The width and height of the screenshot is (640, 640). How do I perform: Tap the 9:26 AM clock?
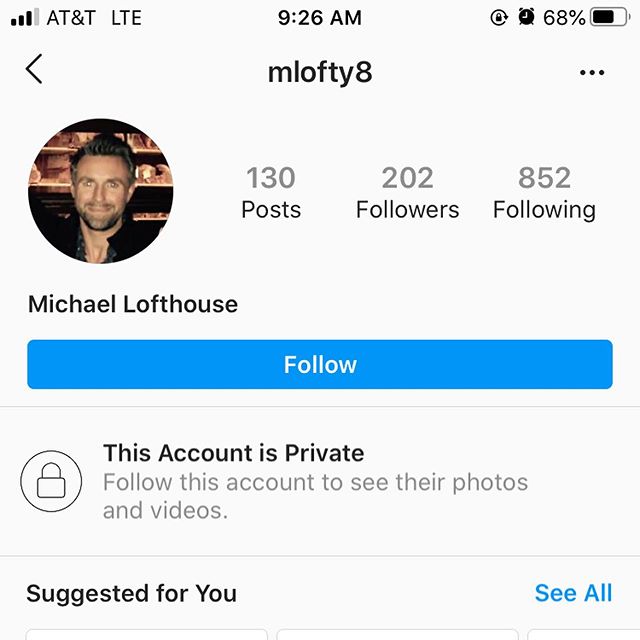click(x=320, y=18)
